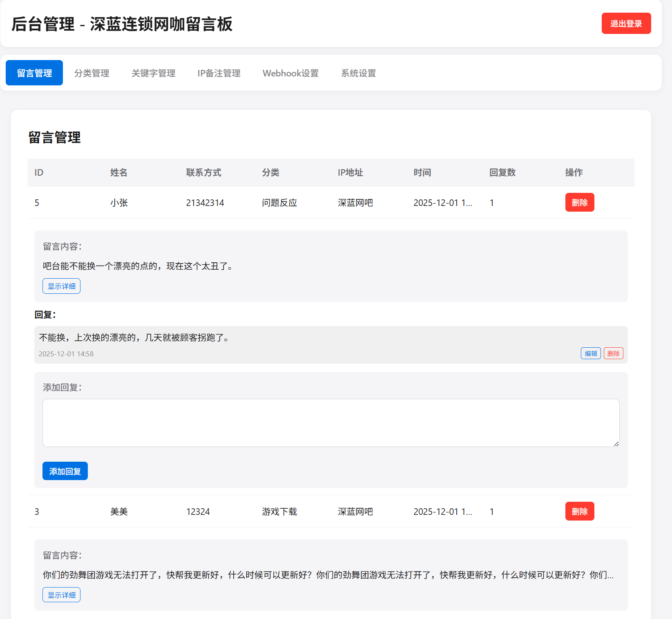This screenshot has height=619, width=672.
Task: Show details of 美美's game download message
Action: (61, 594)
